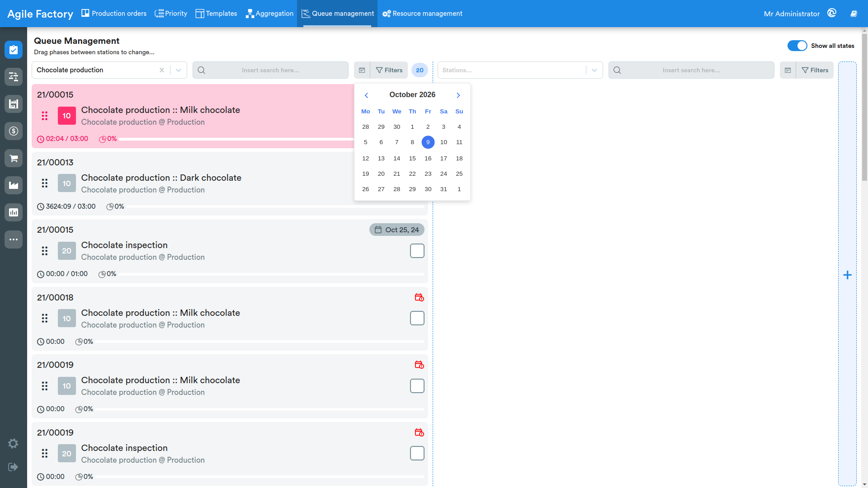Image resolution: width=868 pixels, height=488 pixels.
Task: Go to previous month in calendar
Action: coord(367,95)
